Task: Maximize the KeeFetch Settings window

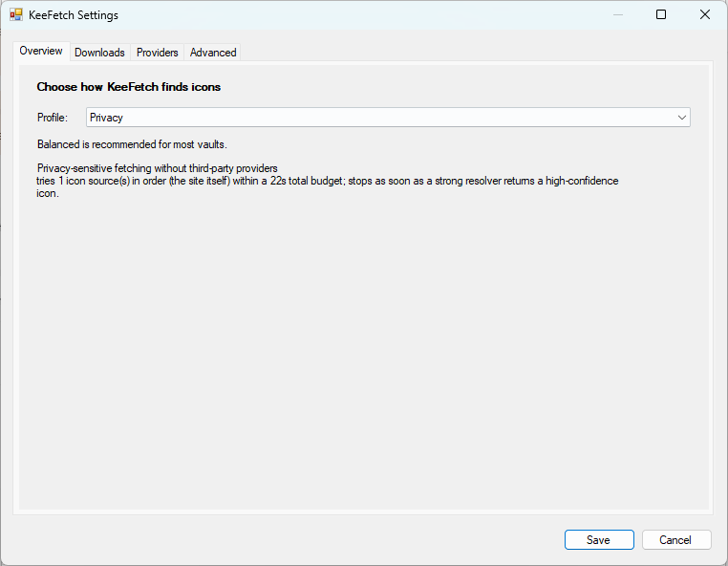Action: 661,15
